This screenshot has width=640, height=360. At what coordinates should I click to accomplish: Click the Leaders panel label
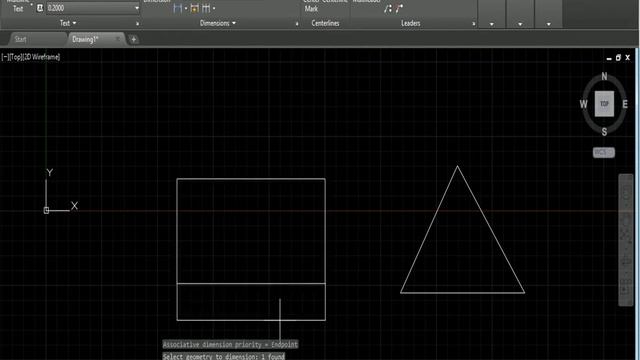[410, 23]
